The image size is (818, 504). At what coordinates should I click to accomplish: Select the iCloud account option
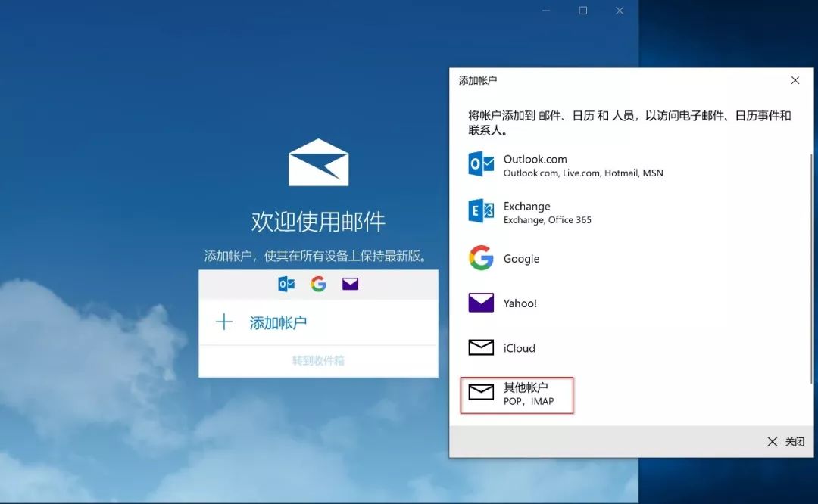click(518, 347)
